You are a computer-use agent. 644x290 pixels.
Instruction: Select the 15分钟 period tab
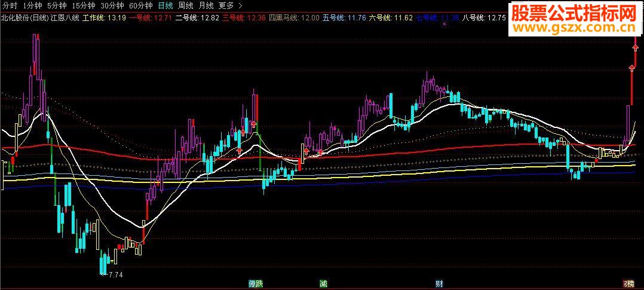(x=84, y=6)
